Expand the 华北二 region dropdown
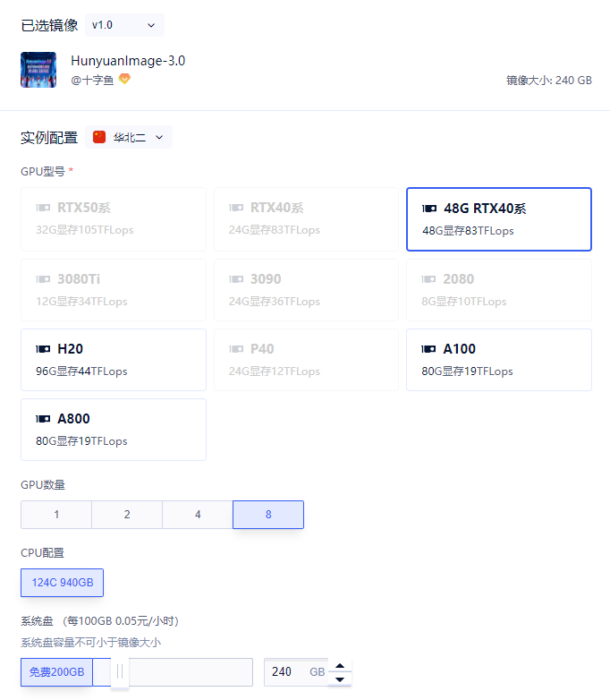Image resolution: width=610 pixels, height=700 pixels. click(x=129, y=137)
